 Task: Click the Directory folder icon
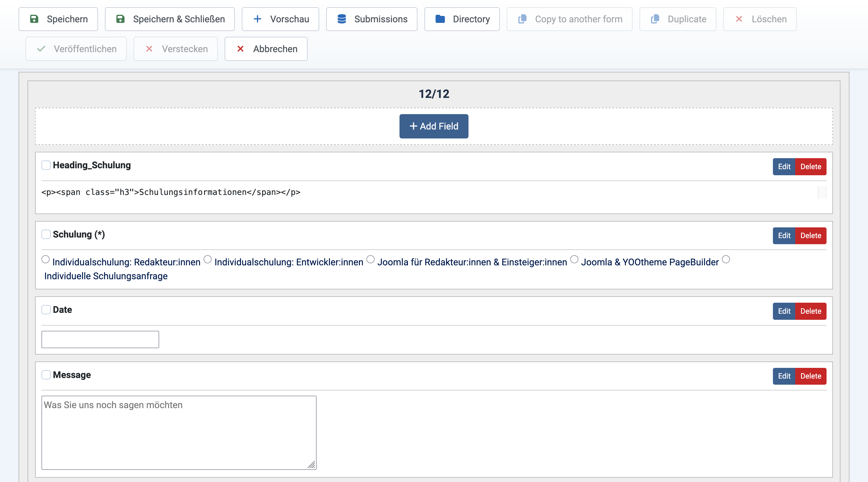pos(440,19)
